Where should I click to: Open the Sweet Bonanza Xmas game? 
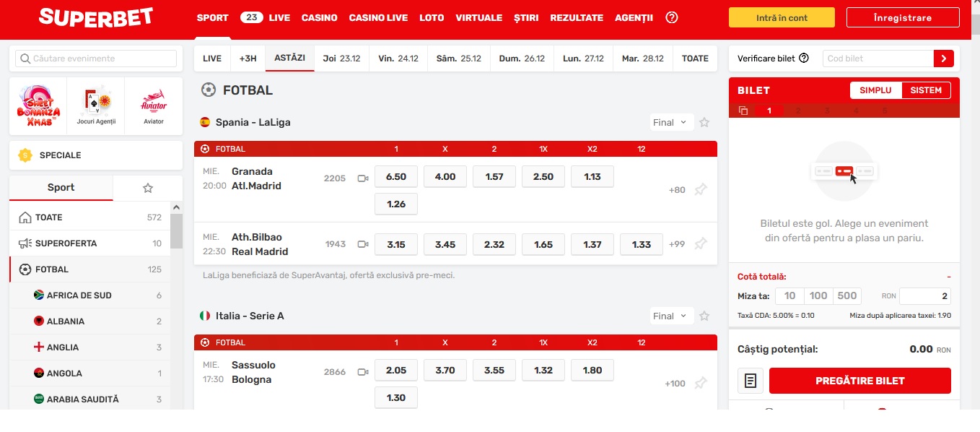38,105
